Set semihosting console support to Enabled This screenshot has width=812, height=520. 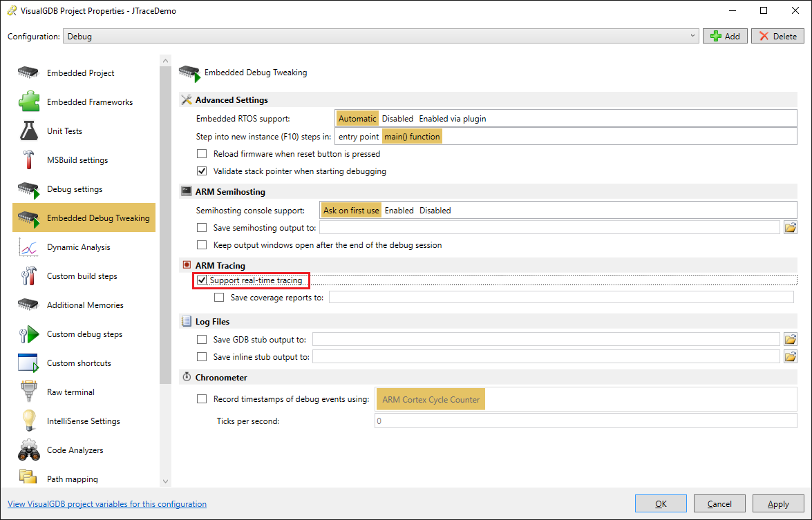[399, 211]
